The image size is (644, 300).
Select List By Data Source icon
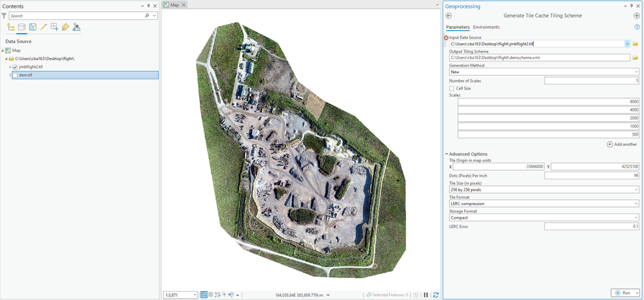(22, 27)
